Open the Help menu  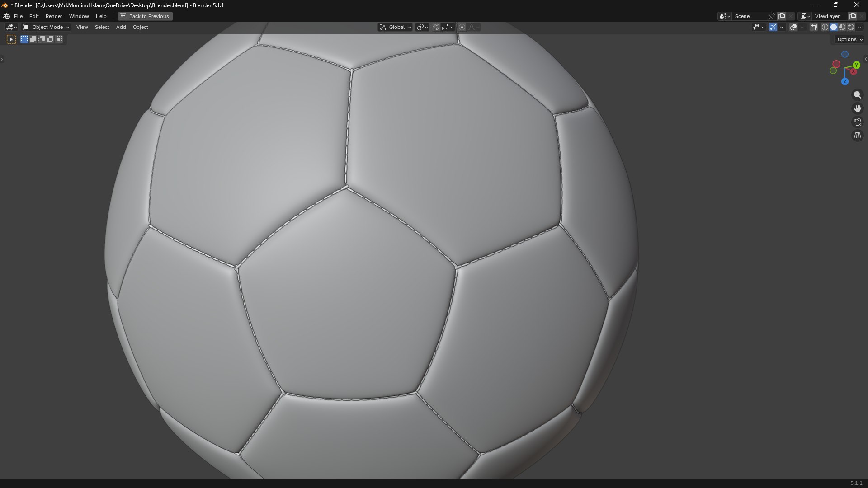click(x=101, y=16)
